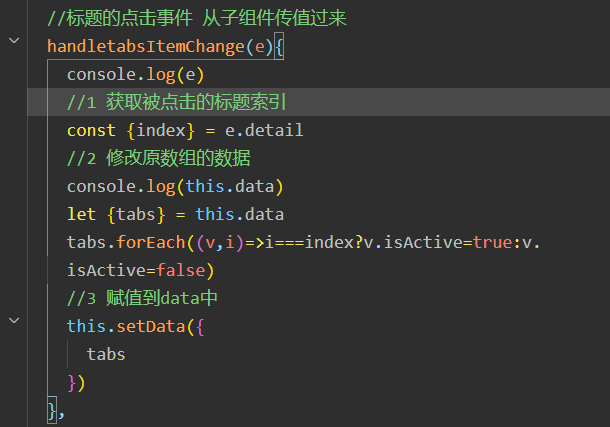Click the function's closing brace with comma
610x427 pixels.
coord(56,411)
